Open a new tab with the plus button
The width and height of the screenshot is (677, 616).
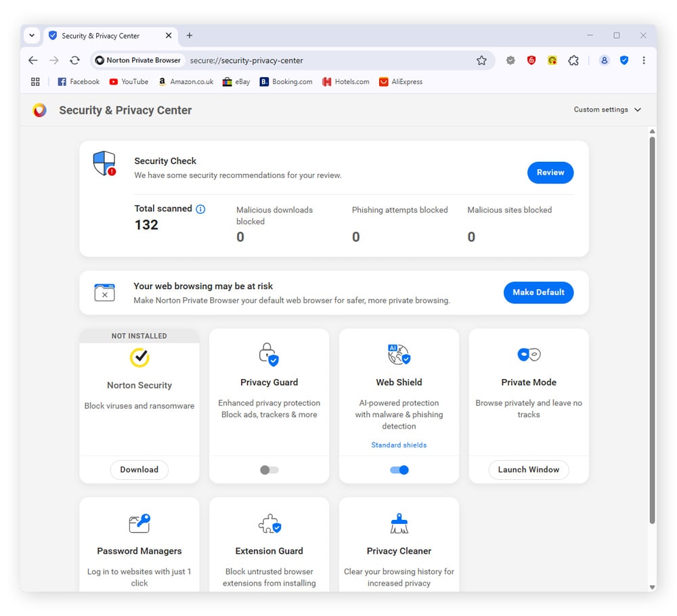click(190, 35)
